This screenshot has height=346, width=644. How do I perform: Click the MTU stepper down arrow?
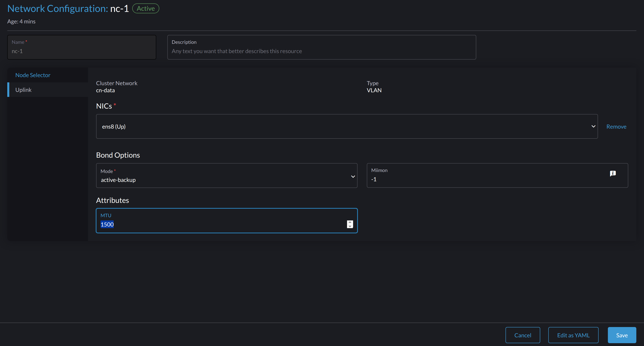click(x=350, y=226)
